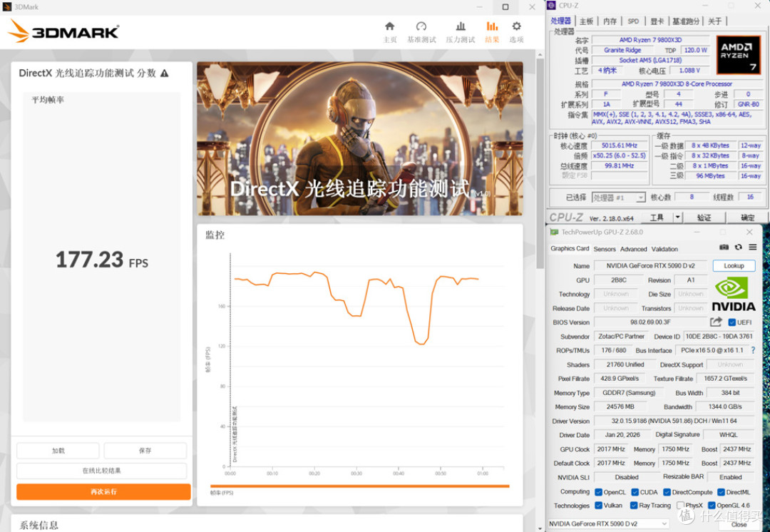Viewport: 770px width, 532px height.
Task: Click the GPU Name field in GPU-Z
Action: point(650,266)
